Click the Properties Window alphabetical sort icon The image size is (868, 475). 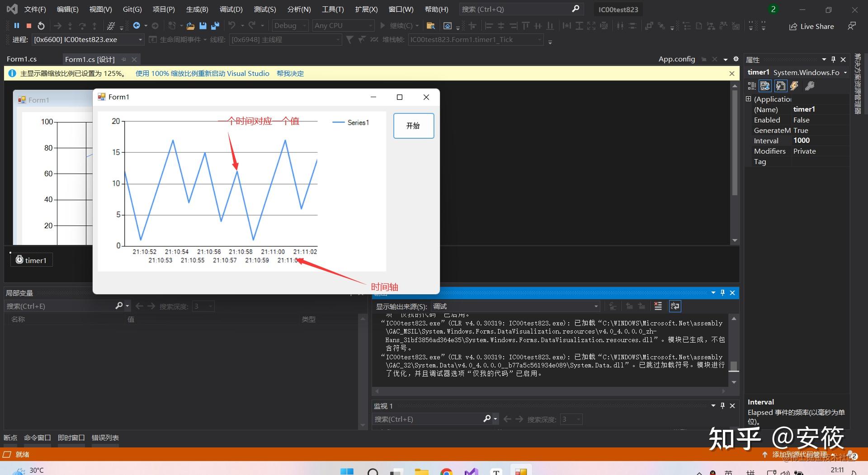pos(765,86)
